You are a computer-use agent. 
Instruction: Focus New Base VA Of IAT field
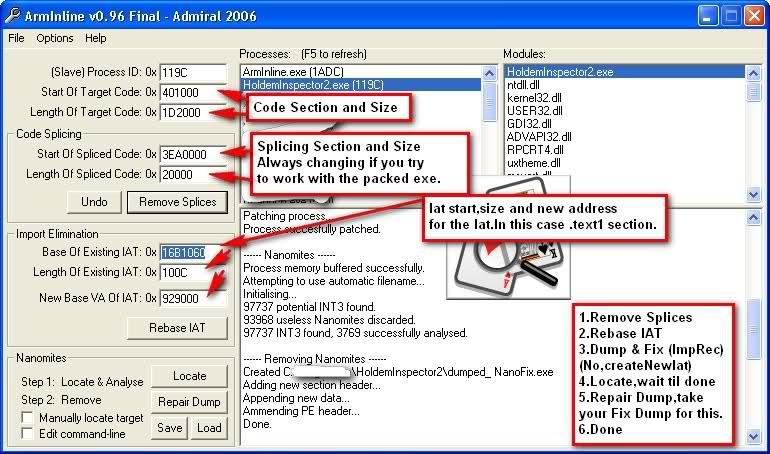coord(193,298)
